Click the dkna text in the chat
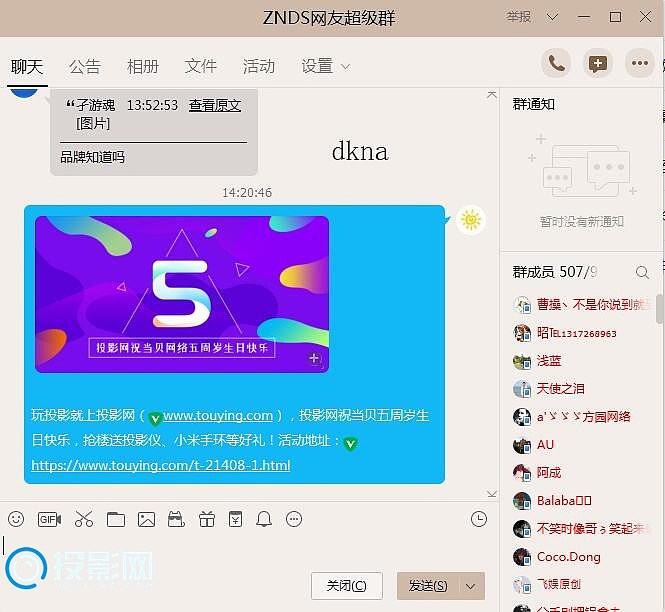The image size is (665, 612). pos(360,151)
